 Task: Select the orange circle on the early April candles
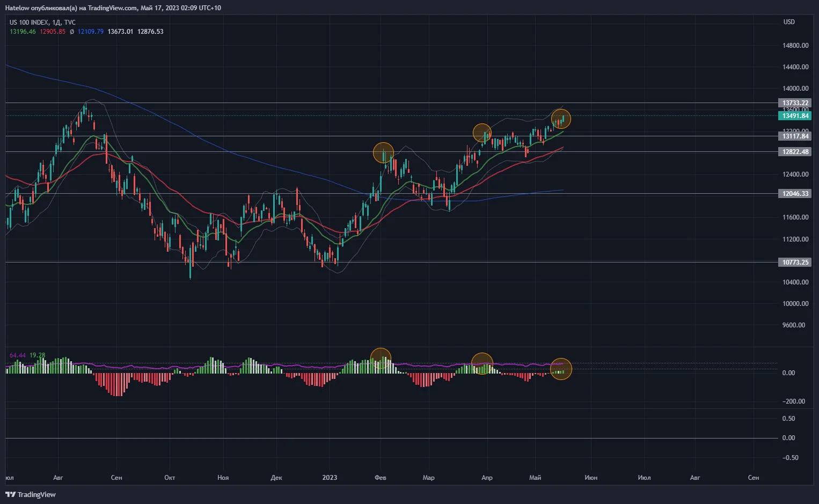pos(482,133)
